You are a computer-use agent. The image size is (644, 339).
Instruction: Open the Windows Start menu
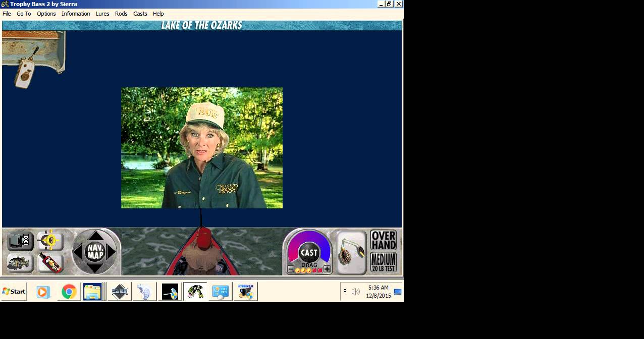[x=14, y=292]
